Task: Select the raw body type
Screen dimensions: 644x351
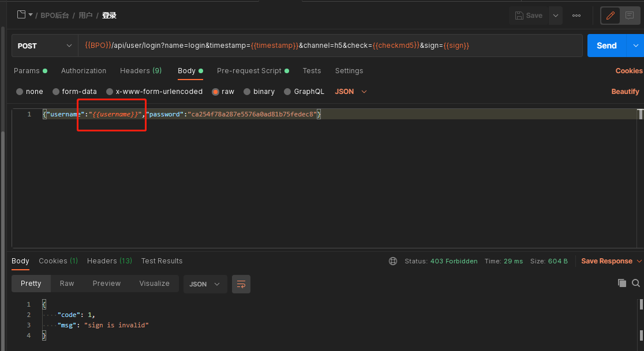Action: pyautogui.click(x=223, y=92)
